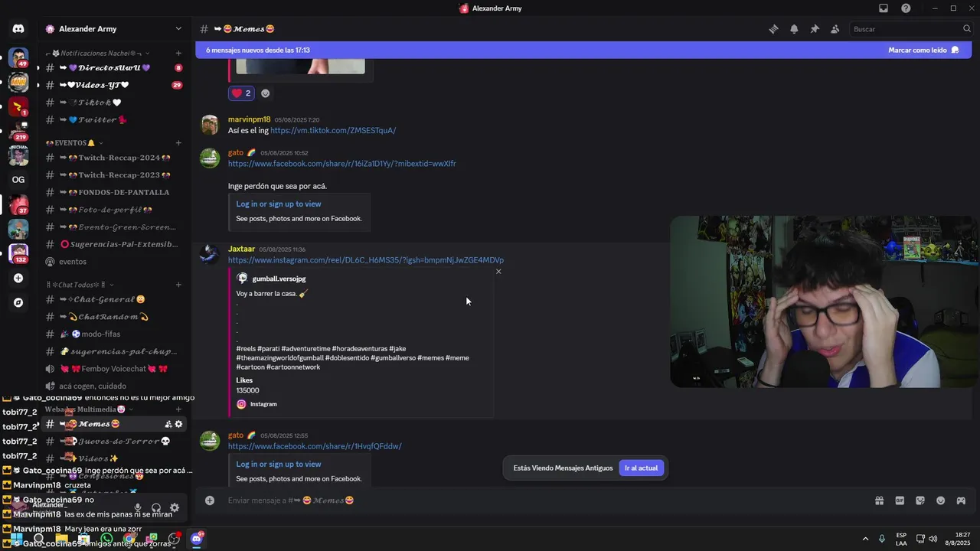Create channel in Chat Todos category plus
Image resolution: width=980 pixels, height=551 pixels.
178,285
